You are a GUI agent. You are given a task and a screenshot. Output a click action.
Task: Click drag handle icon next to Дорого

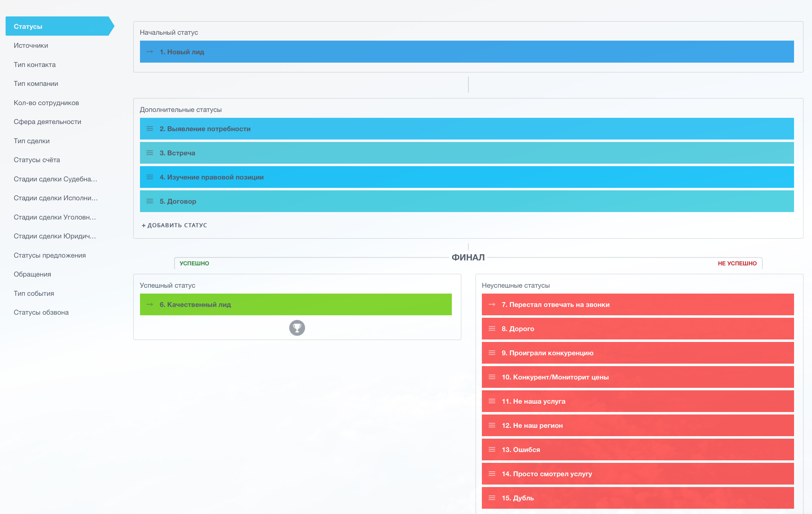[492, 328]
